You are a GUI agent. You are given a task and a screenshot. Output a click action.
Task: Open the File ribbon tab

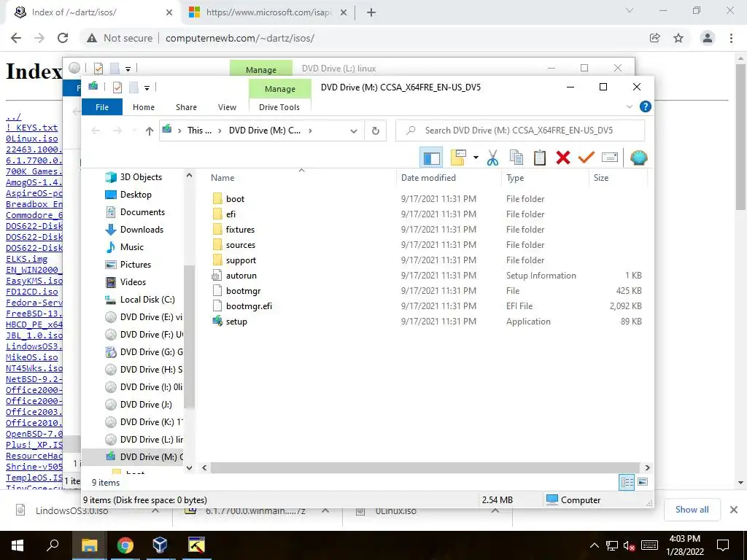102,107
